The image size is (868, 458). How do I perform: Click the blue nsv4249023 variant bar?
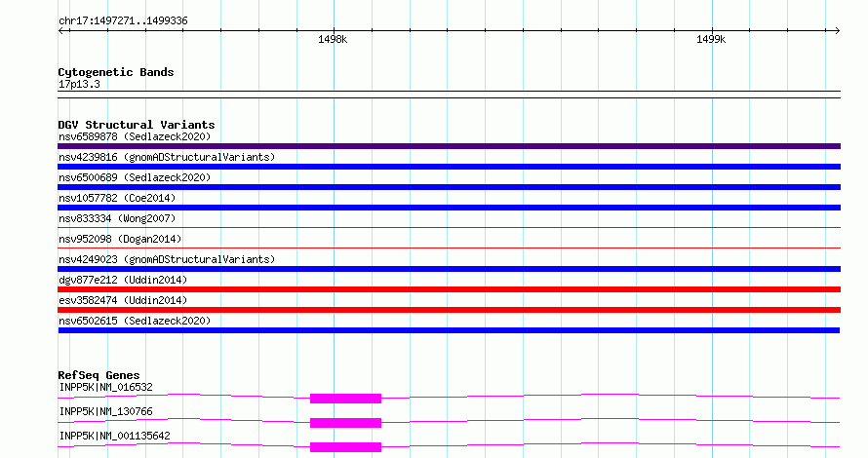coord(449,269)
